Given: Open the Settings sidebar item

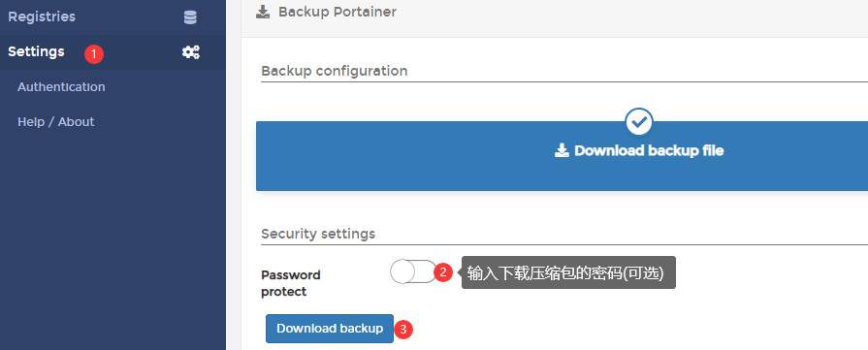Looking at the screenshot, I should [113, 52].
